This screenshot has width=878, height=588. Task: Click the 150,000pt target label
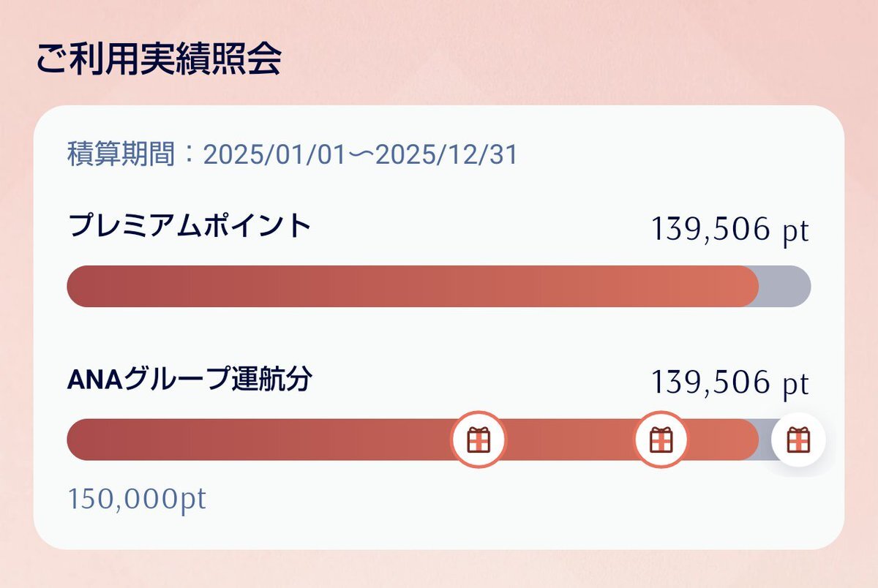point(137,500)
